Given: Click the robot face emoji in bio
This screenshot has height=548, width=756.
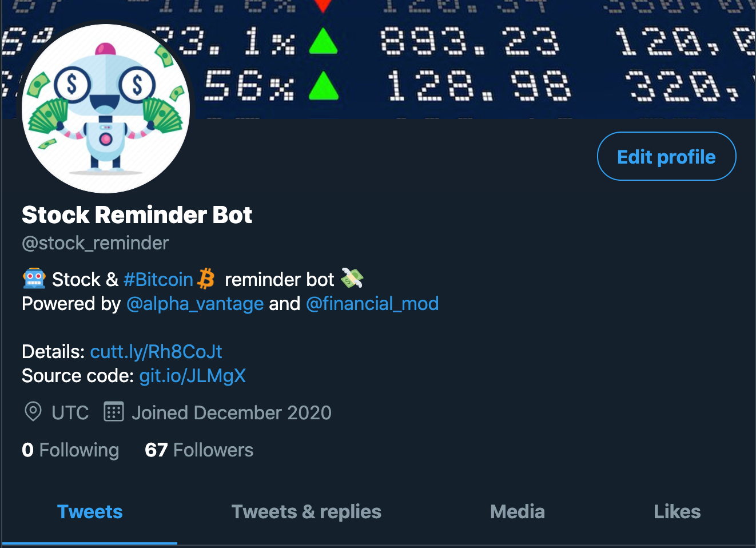Looking at the screenshot, I should coord(34,279).
